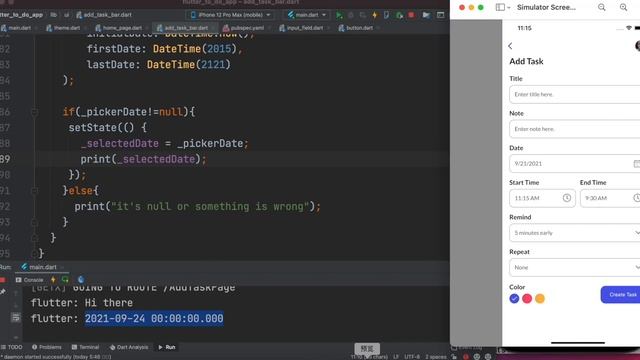This screenshot has width=640, height=360.
Task: Click the Simulator zoom in magnifier icon
Action: pos(623,7)
